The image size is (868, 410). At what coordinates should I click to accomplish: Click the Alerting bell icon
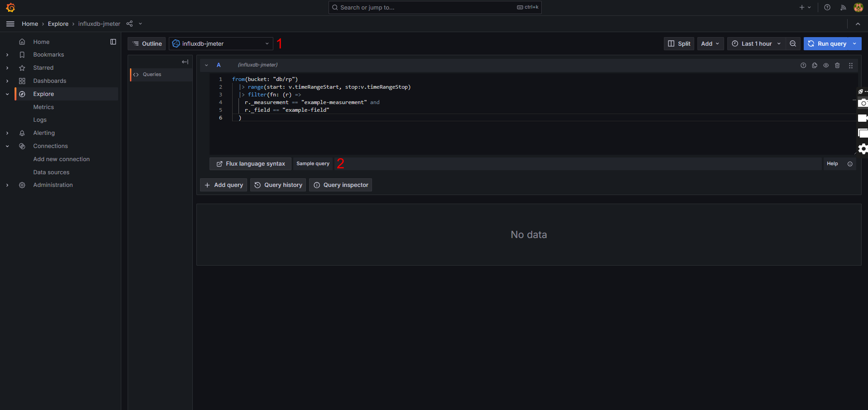coord(22,133)
